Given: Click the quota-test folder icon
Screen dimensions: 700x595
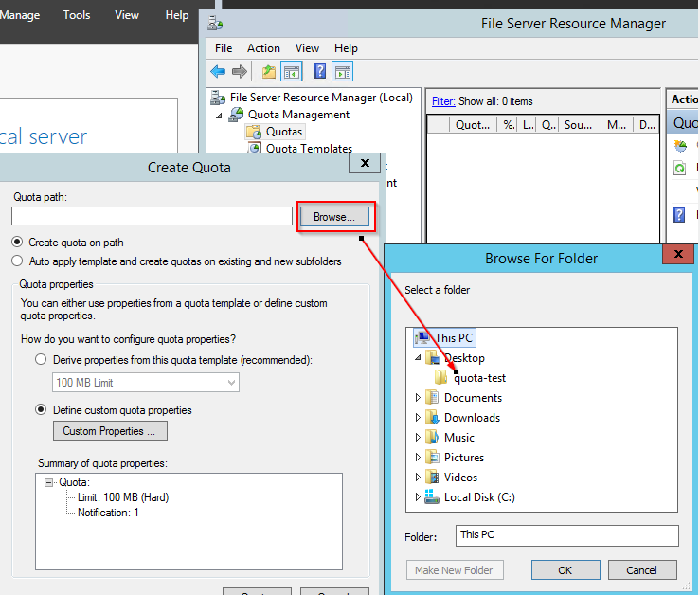Looking at the screenshot, I should click(441, 377).
